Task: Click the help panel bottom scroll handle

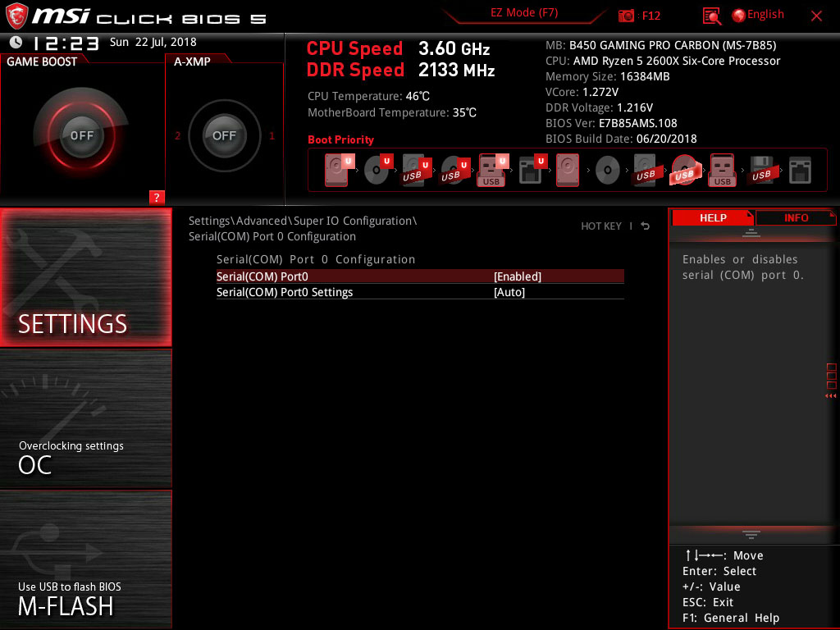Action: coord(751,535)
